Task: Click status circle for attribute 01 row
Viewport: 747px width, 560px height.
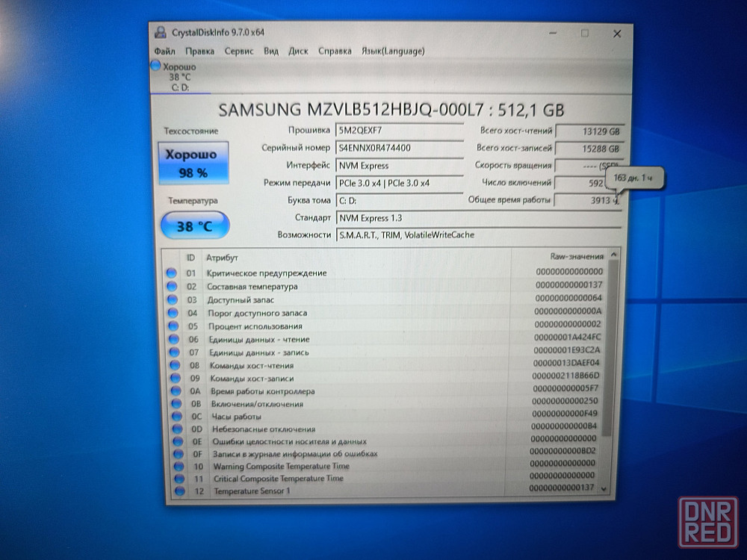Action: pyautogui.click(x=171, y=273)
